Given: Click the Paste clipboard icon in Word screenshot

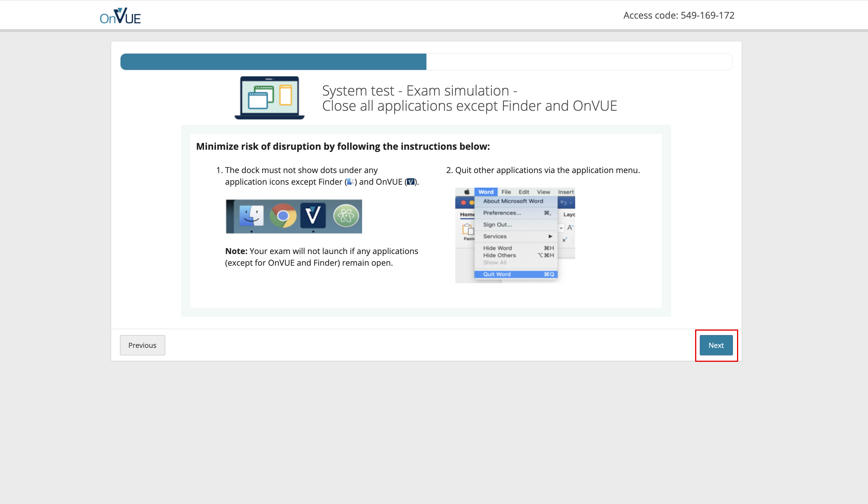Looking at the screenshot, I should (x=468, y=229).
